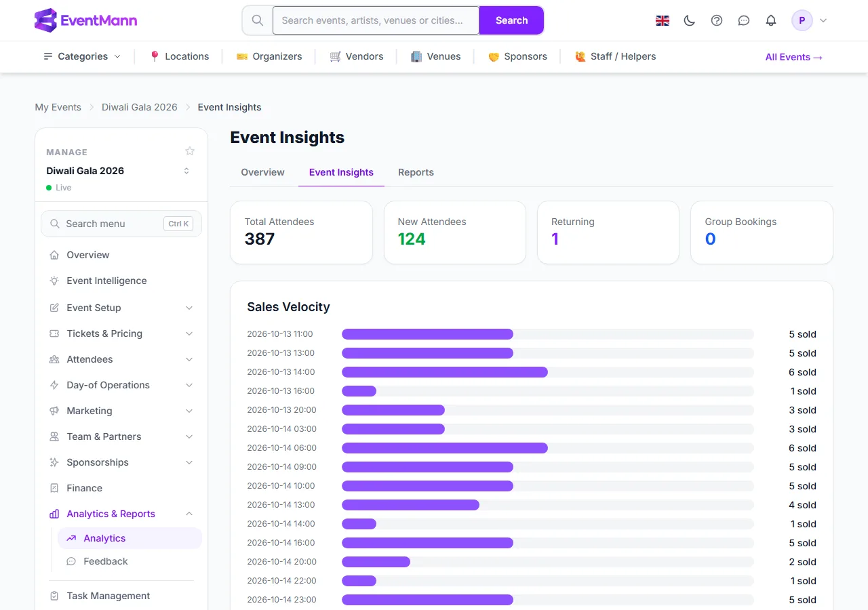The width and height of the screenshot is (868, 610).
Task: Open the language flag selector
Action: click(663, 20)
